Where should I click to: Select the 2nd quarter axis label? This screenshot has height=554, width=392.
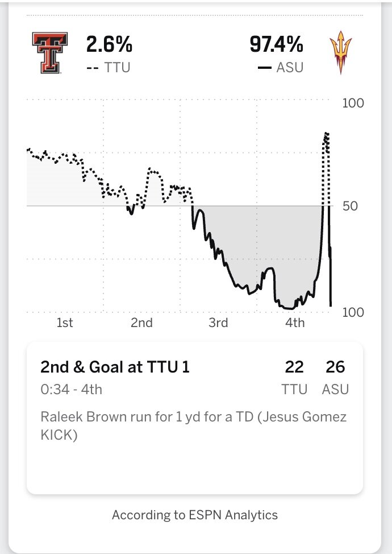pos(141,323)
